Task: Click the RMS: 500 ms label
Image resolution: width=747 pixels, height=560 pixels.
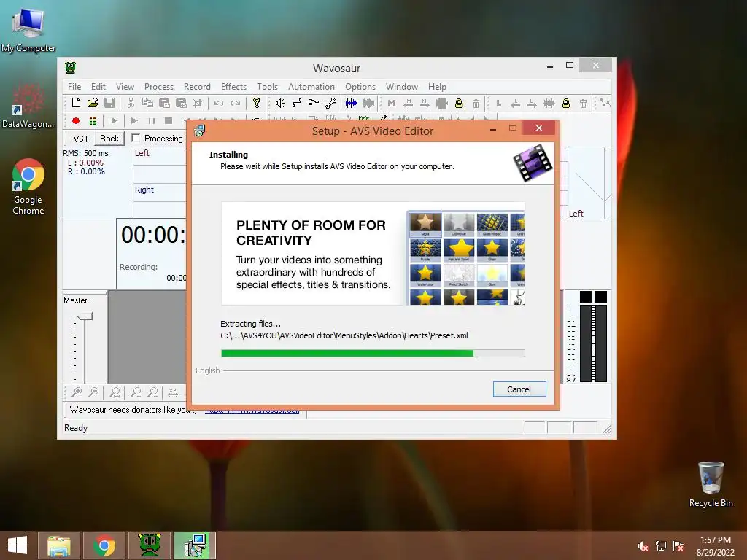Action: (x=86, y=153)
